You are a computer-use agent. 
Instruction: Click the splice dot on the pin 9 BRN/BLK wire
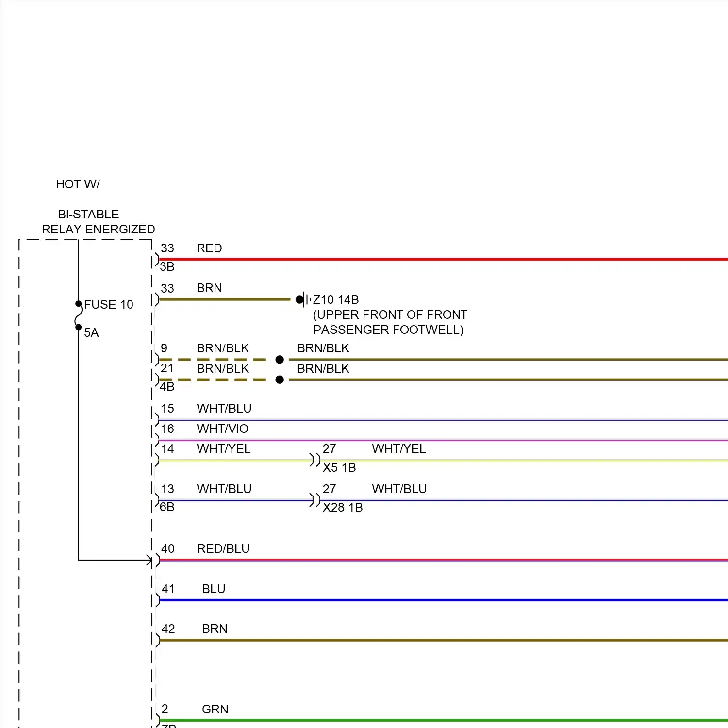tap(280, 360)
